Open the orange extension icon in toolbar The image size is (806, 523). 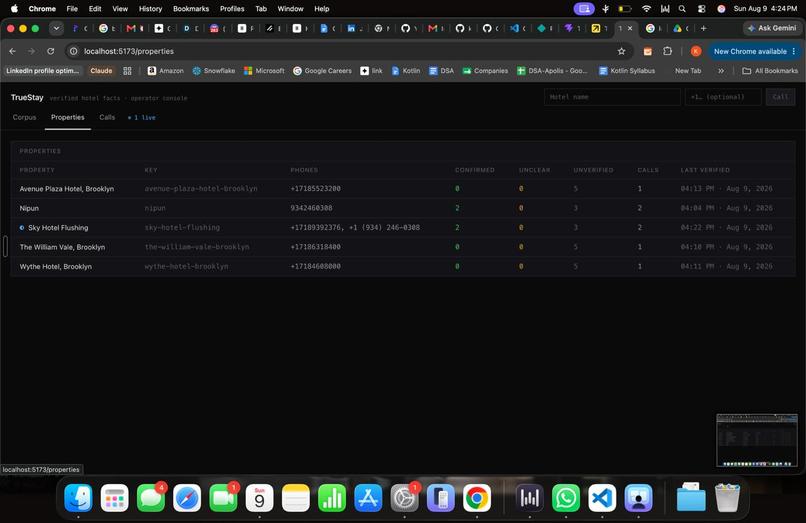coord(648,51)
